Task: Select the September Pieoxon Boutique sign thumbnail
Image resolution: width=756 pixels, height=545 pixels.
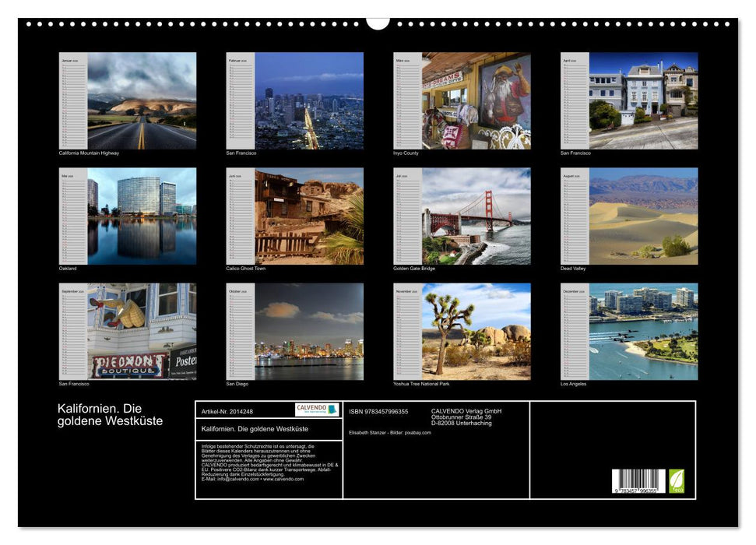Action: [136, 330]
